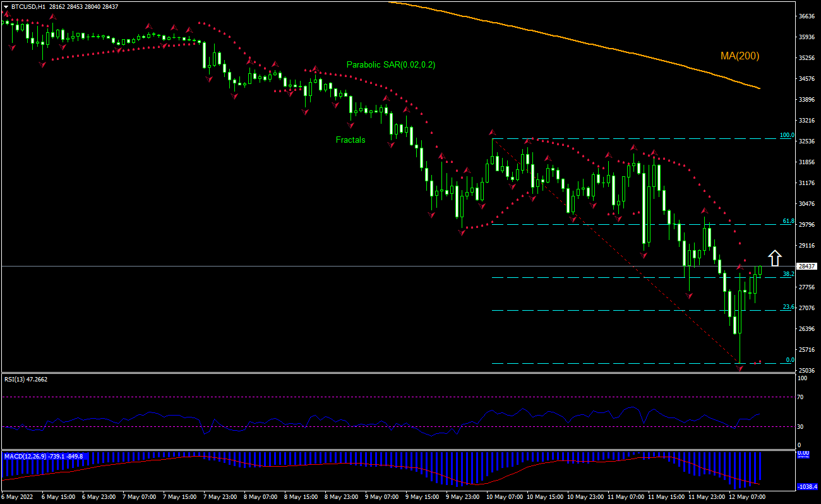Click the Fibonacci 38.2 level label
This screenshot has height=504, width=821.
(x=788, y=274)
